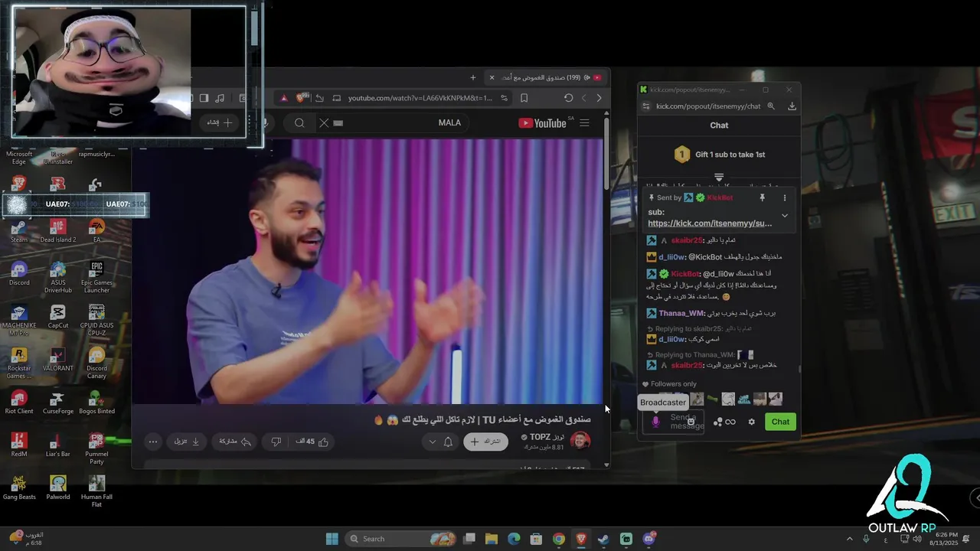Open a new Brave tab
Image resolution: width=980 pixels, height=551 pixels.
click(473, 77)
